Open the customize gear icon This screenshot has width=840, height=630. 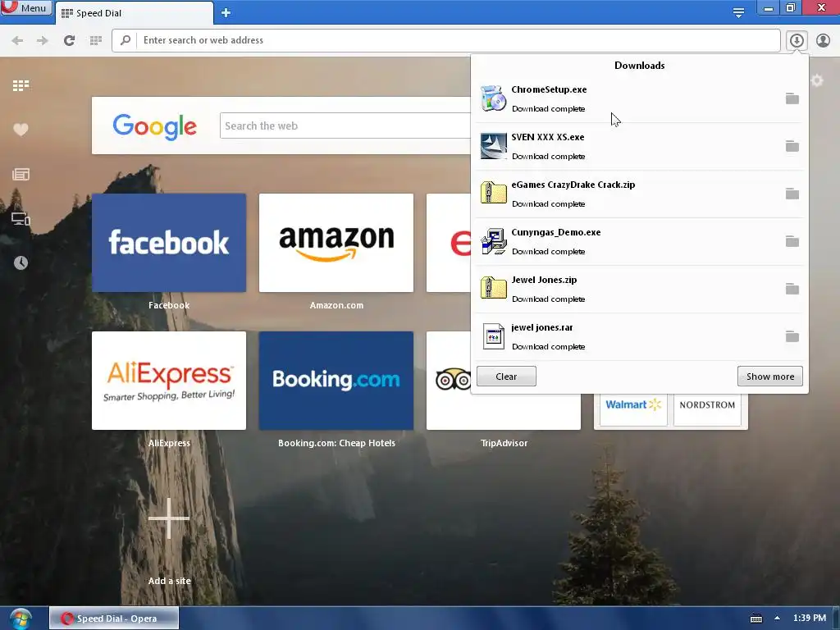pos(816,80)
